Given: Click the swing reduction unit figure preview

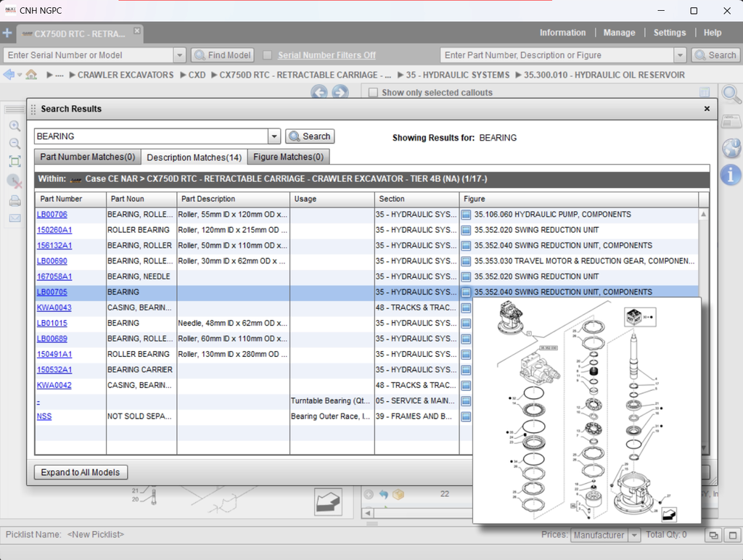Looking at the screenshot, I should [x=586, y=411].
